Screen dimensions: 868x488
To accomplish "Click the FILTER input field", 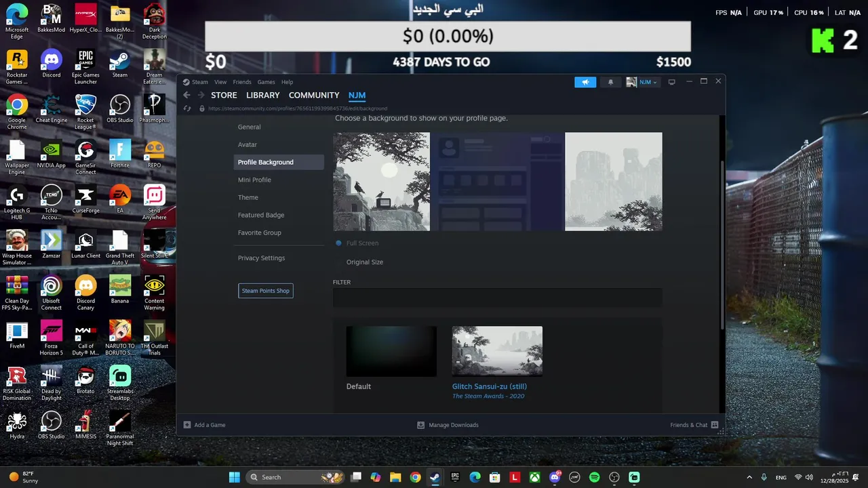I will coord(497,298).
